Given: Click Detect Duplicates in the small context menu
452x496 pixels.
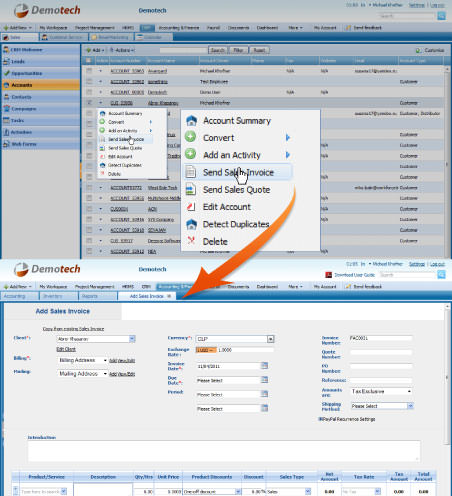Looking at the screenshot, I should tap(125, 165).
